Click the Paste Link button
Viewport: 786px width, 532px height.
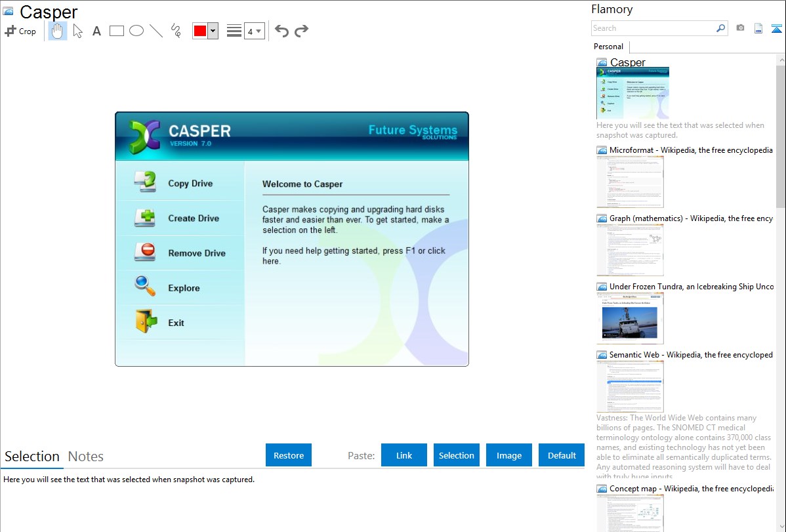[x=404, y=455]
